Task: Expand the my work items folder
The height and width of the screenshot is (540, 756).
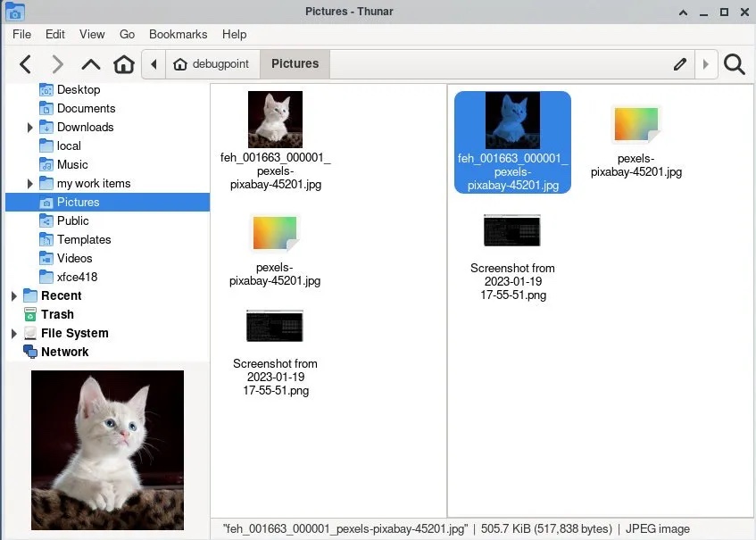Action: click(x=31, y=184)
